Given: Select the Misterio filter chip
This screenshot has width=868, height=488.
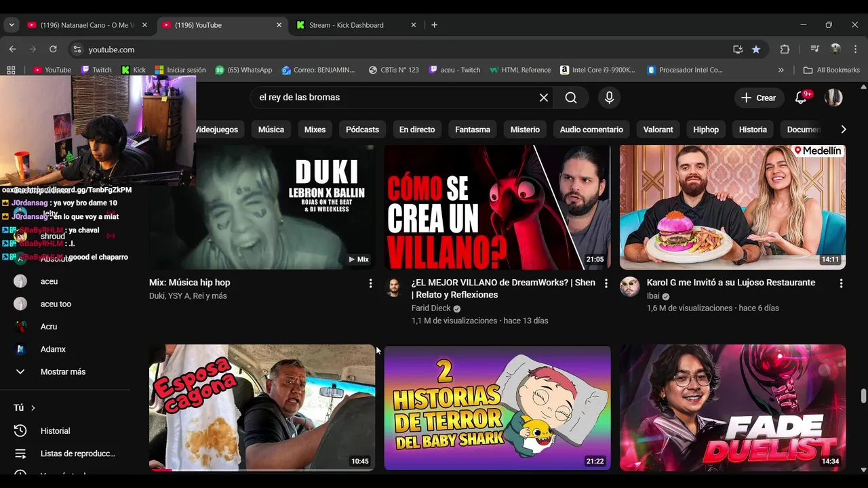Looking at the screenshot, I should [525, 129].
